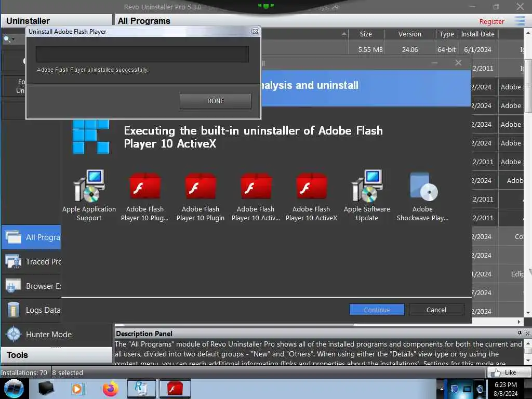Open the Windows Start button

click(14, 389)
